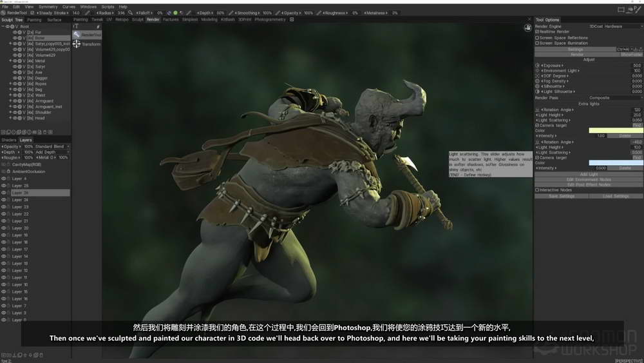
Task: Expand the Shoulder tree node
Action: tap(10, 112)
